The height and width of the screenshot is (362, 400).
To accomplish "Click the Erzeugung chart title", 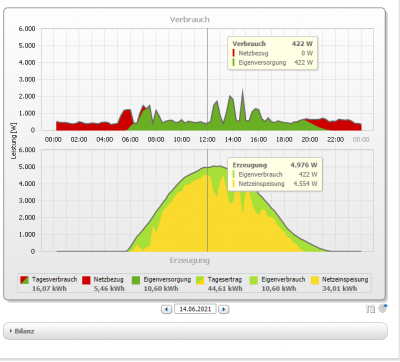I will 190,260.
